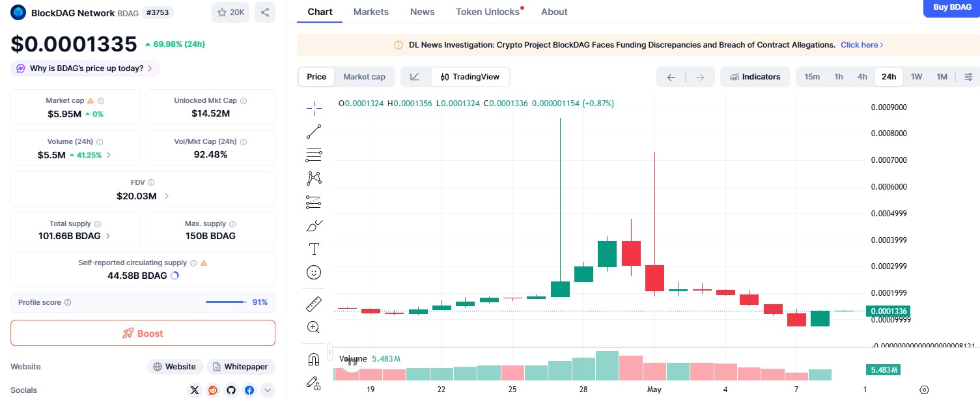
Task: Click the Boost button
Action: pyautogui.click(x=143, y=333)
